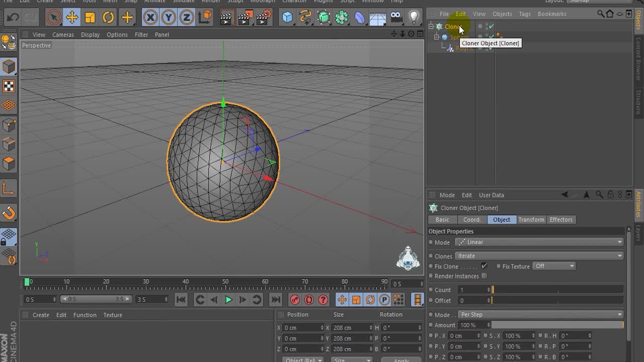Switch to the Coord. tab
644x362 pixels.
pyautogui.click(x=472, y=220)
